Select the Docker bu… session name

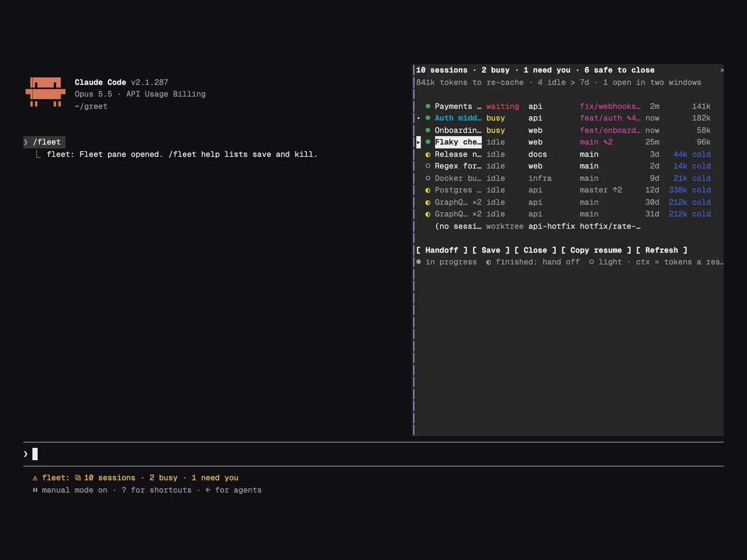pyautogui.click(x=458, y=178)
